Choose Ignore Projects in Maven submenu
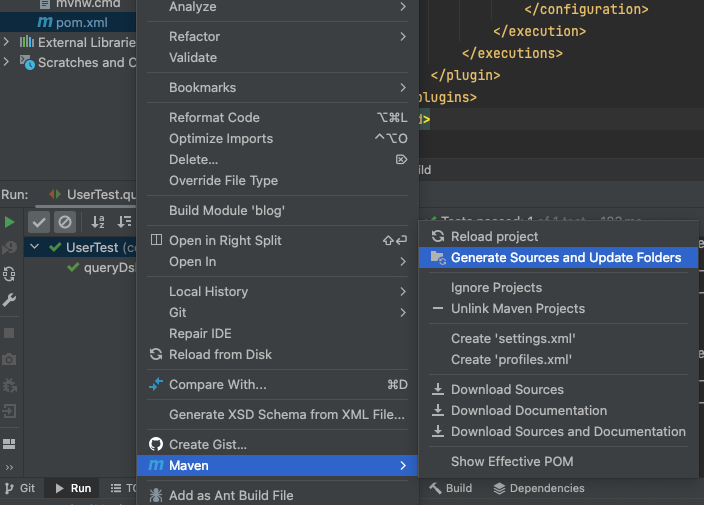This screenshot has width=704, height=505. [x=558, y=288]
